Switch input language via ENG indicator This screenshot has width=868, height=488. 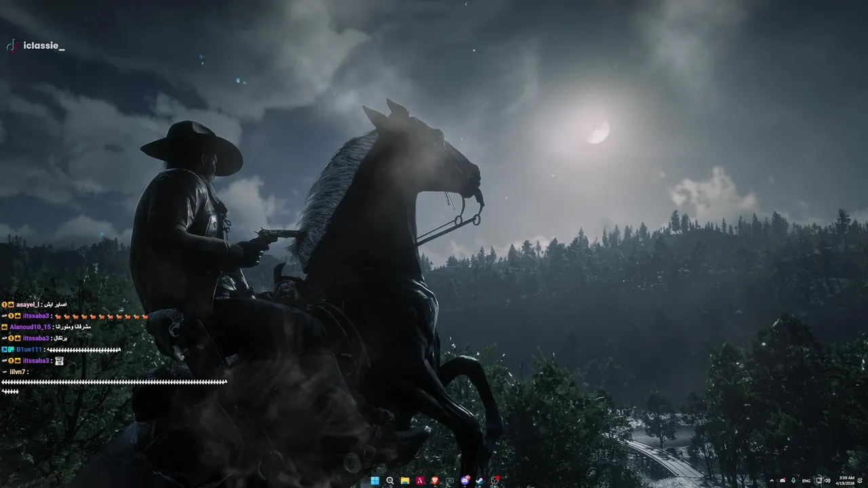(x=806, y=481)
